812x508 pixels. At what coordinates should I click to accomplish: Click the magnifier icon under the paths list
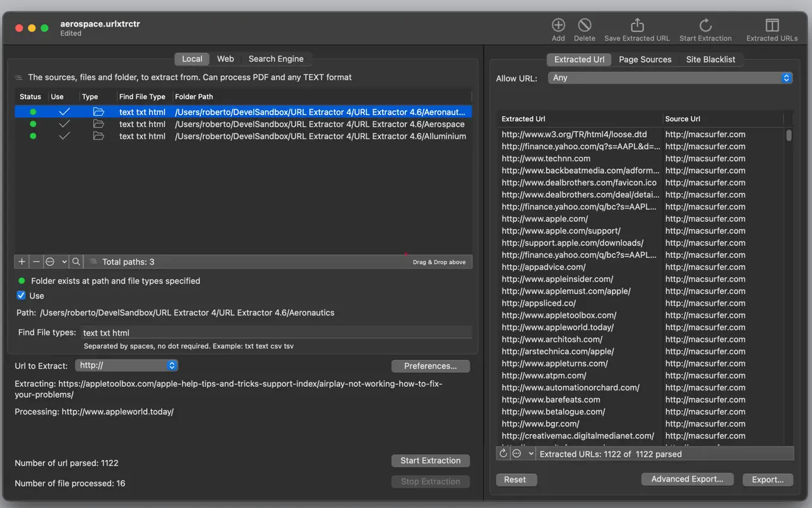76,262
